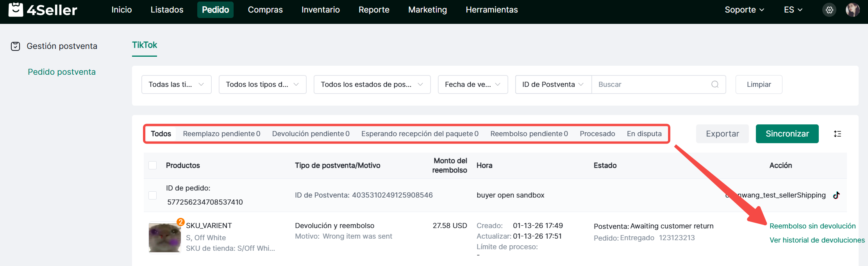Click the orange quantity badge on product
Screen dimensions: 868x266
click(x=180, y=222)
